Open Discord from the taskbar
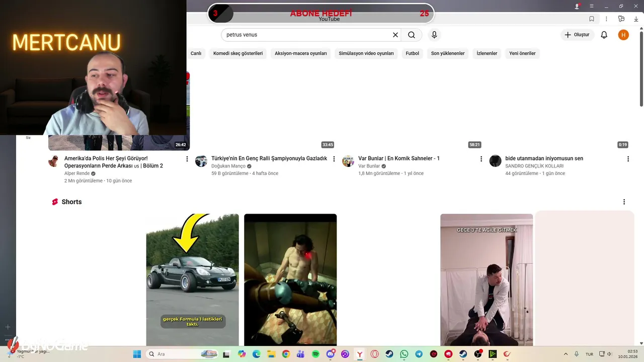The height and width of the screenshot is (362, 644). pos(331,354)
